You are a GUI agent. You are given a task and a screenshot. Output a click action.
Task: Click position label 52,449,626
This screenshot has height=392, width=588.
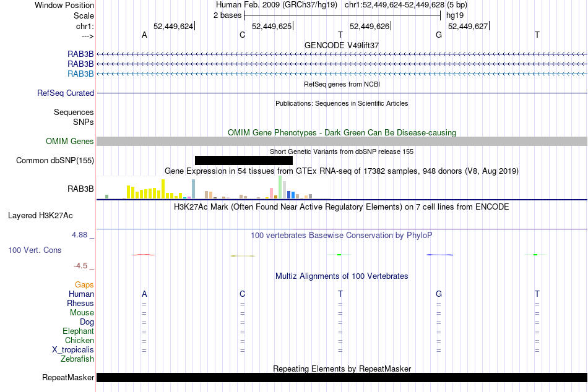pyautogui.click(x=370, y=26)
